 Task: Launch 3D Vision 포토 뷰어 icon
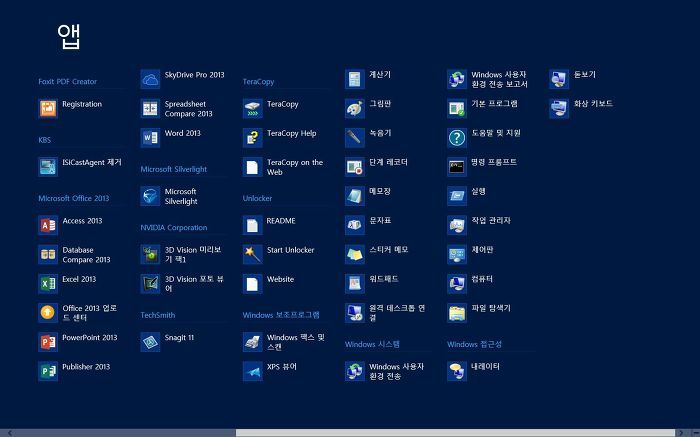coord(150,283)
